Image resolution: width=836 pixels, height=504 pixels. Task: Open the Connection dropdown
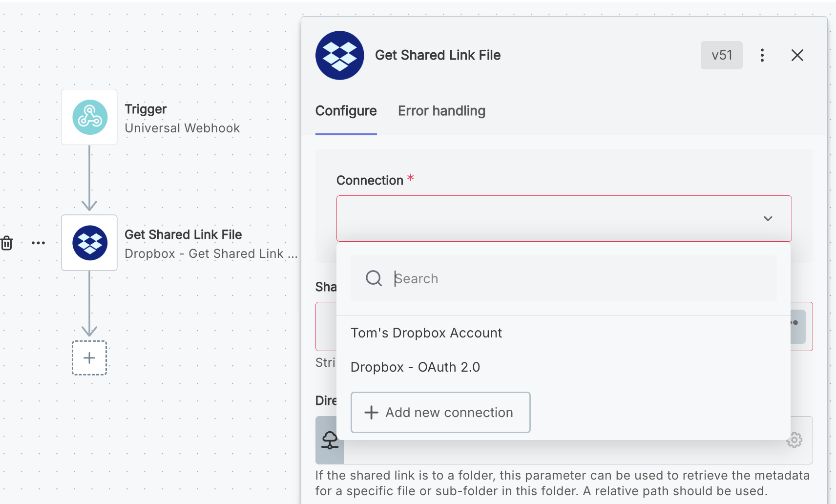[x=564, y=218]
